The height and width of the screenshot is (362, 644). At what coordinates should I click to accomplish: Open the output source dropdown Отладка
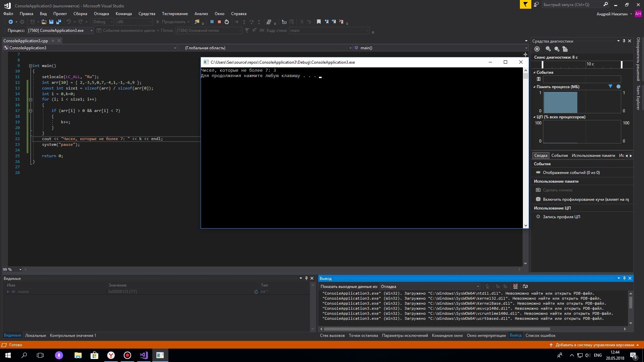coord(430,287)
